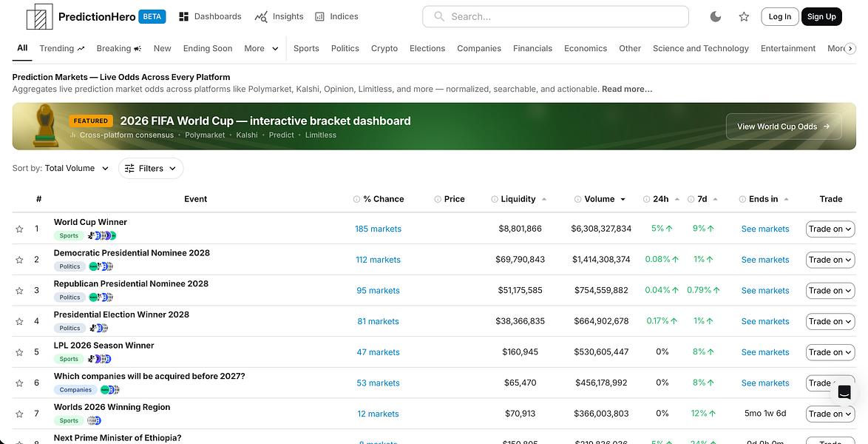Expand Trade on for Worlds 2026 Winning Region
Viewport: 868px width, 444px height.
tap(830, 414)
